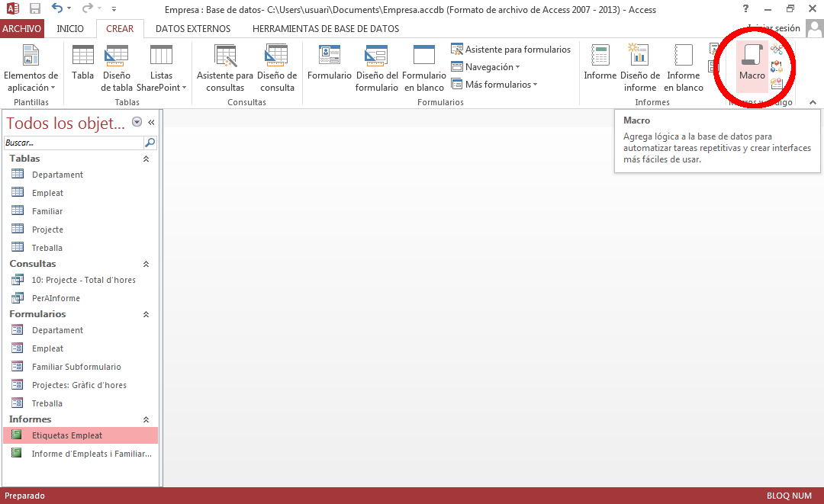Open the DATOS EXTERNOS tab
This screenshot has width=824, height=504.
[192, 29]
